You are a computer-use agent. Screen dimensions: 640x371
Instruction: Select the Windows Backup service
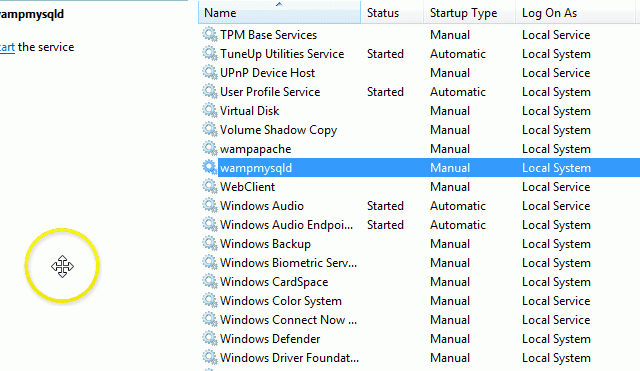click(x=265, y=244)
